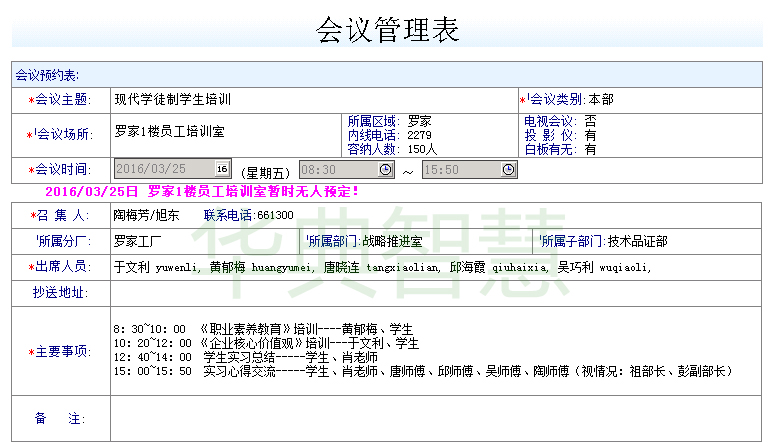Click the convener name 陶梅芳/旭东
This screenshot has height=446, width=772.
146,215
